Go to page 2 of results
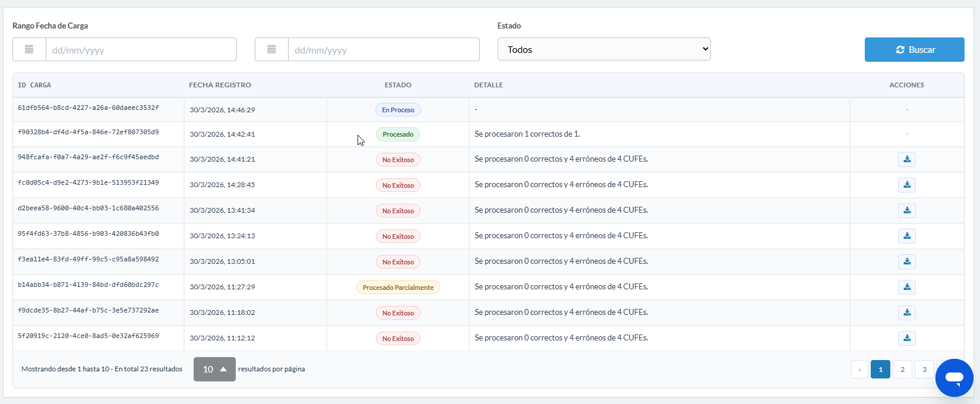The width and height of the screenshot is (980, 404). tap(902, 370)
